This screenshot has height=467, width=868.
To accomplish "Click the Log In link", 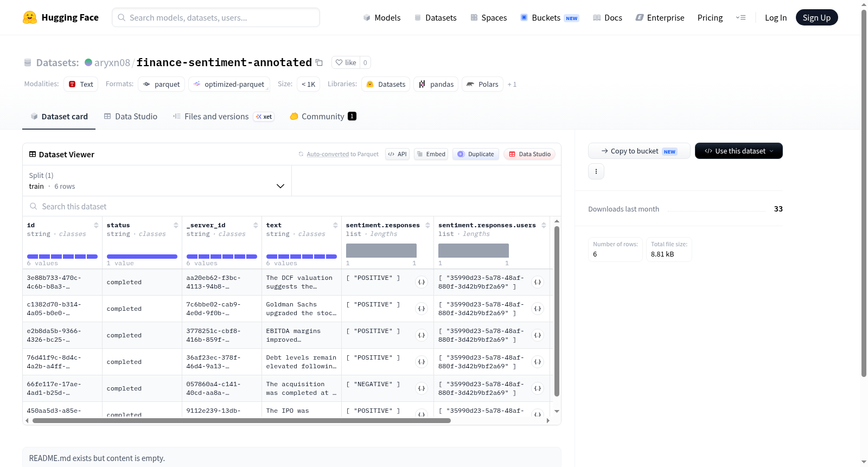I will click(x=776, y=17).
